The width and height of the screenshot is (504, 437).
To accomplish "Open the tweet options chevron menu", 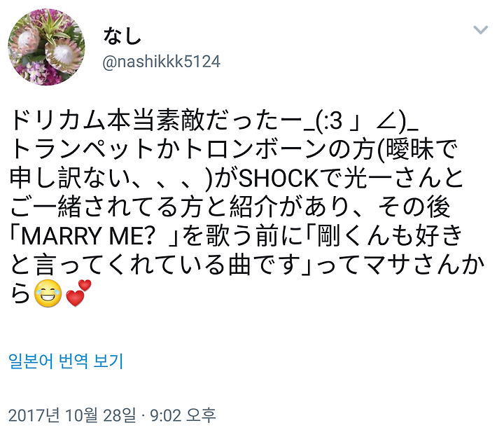I will pos(480,29).
